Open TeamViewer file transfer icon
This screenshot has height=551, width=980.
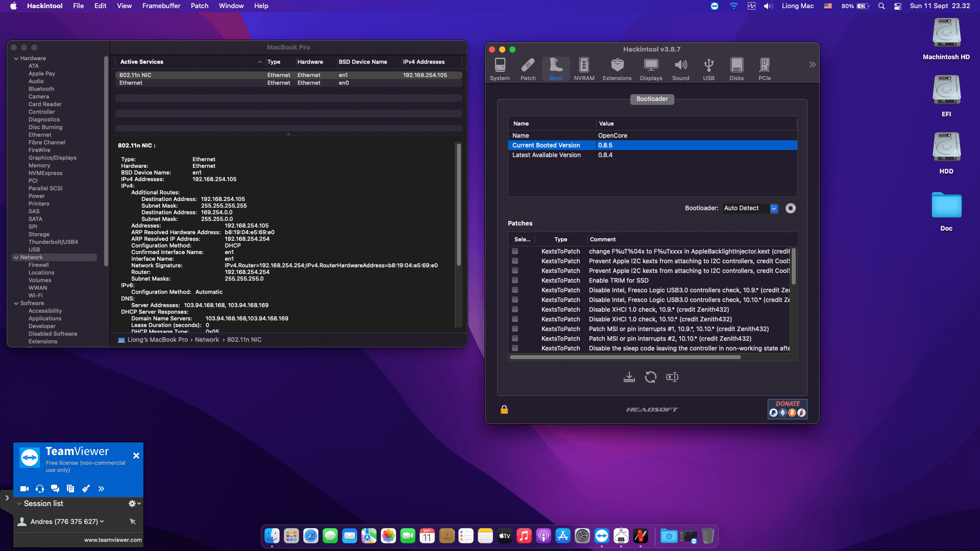(70, 489)
